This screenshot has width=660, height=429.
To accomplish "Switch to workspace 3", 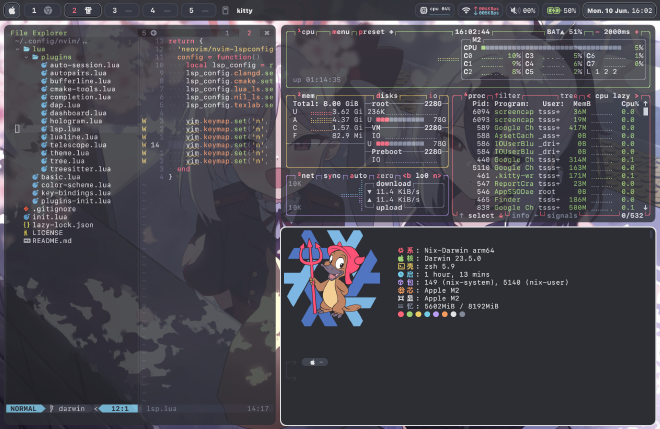I will (122, 11).
